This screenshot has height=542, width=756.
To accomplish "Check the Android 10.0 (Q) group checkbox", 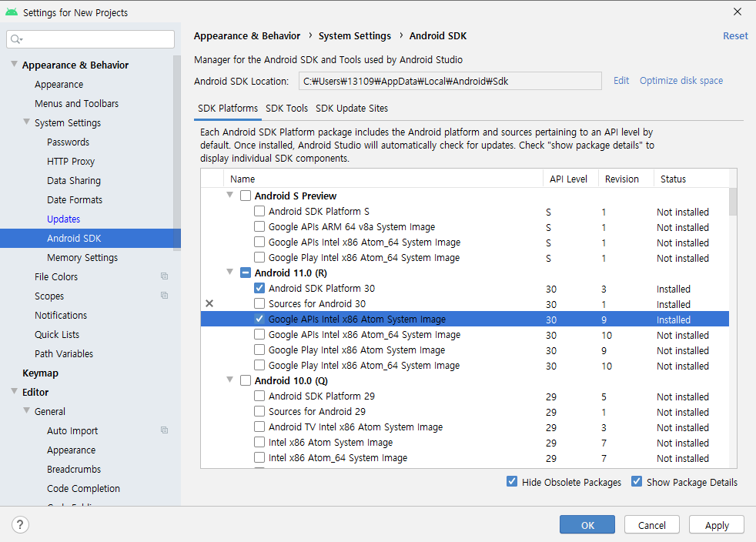I will tap(246, 381).
